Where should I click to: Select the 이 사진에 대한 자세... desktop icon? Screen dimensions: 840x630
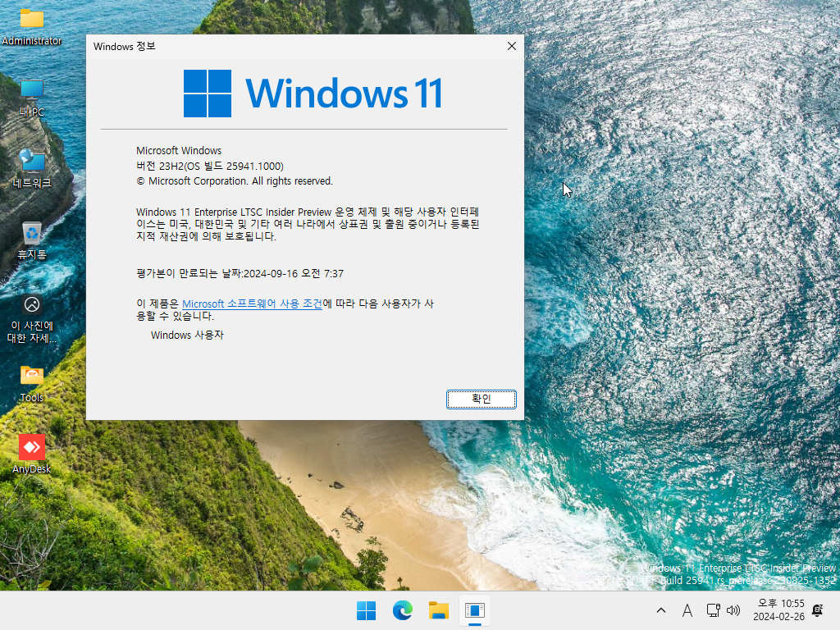pyautogui.click(x=32, y=319)
